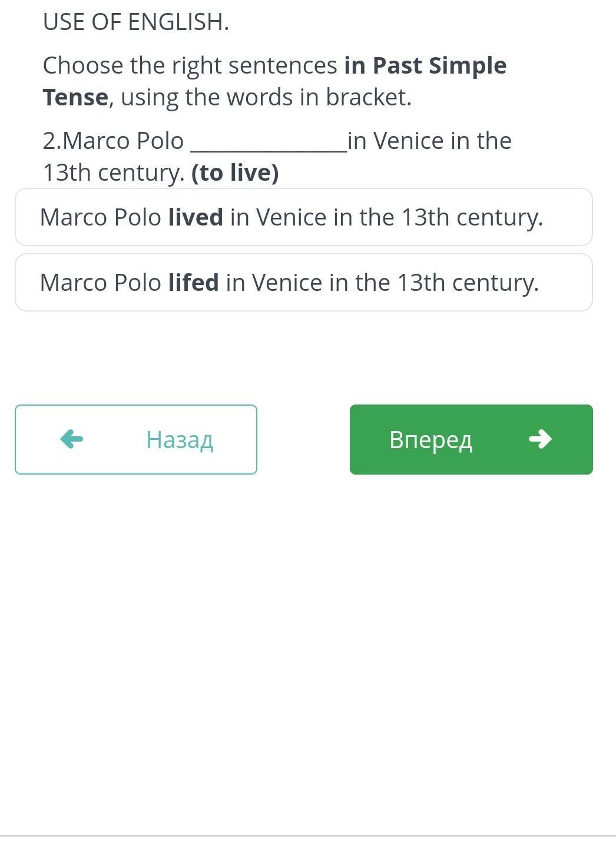616x852 pixels.
Task: Click the right arrow icon on Вперед
Action: pyautogui.click(x=540, y=439)
